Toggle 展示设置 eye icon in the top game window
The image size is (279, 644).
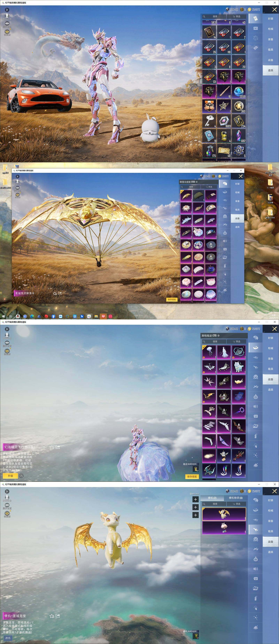(x=7, y=23)
